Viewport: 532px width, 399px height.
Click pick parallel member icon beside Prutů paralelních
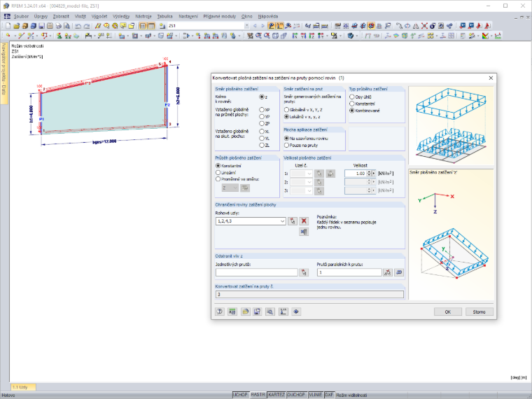click(388, 272)
